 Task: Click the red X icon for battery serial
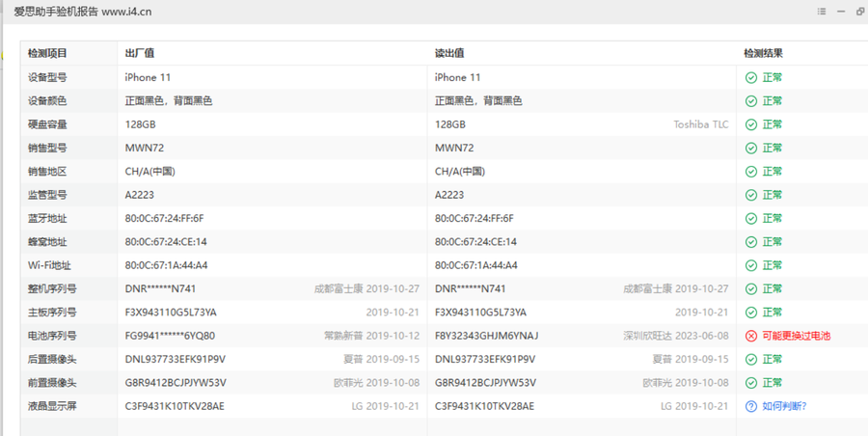tap(750, 336)
